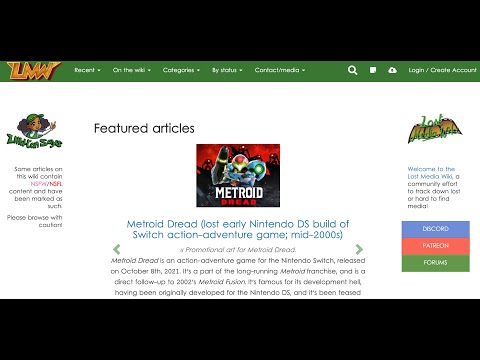Open the search magnifier icon

pyautogui.click(x=352, y=70)
